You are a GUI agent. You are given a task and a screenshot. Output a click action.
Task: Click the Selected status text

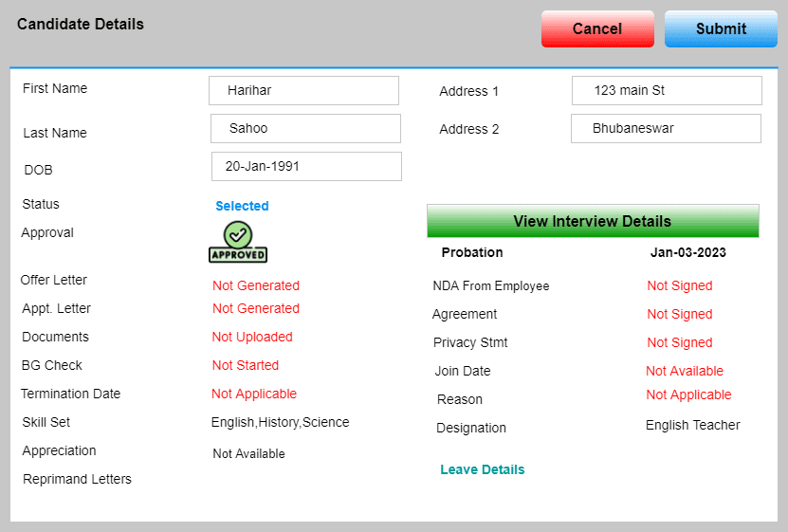click(x=242, y=206)
